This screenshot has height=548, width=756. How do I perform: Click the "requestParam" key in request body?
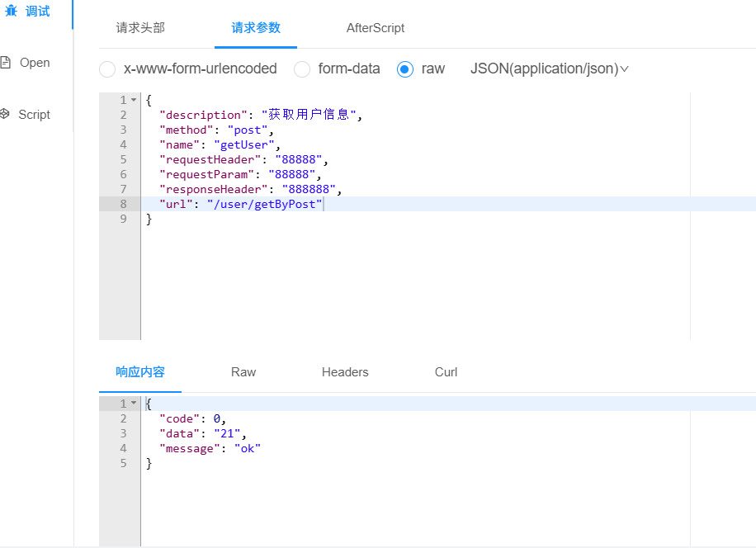pos(206,174)
